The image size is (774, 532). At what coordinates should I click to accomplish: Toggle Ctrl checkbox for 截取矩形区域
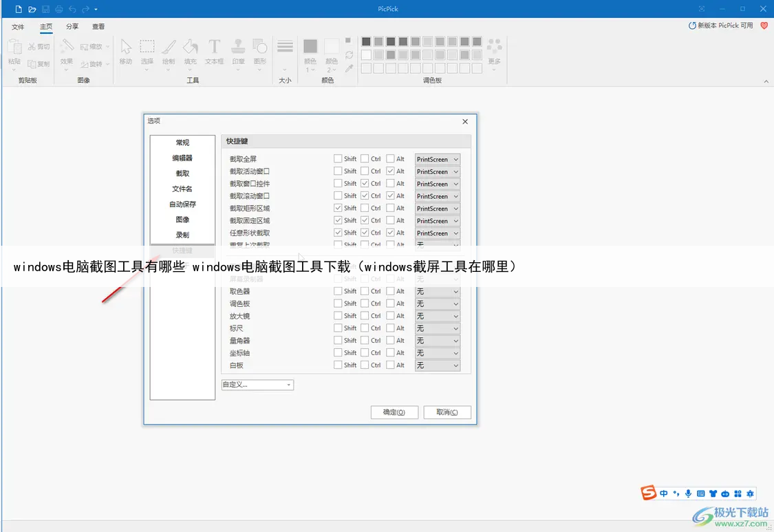pos(365,208)
